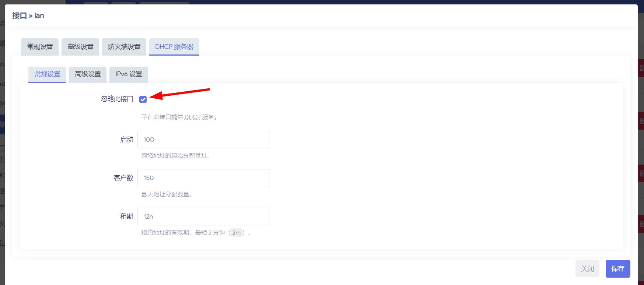Uncheck the 忽略此接口 checkbox
This screenshot has width=644, height=285.
[x=143, y=99]
